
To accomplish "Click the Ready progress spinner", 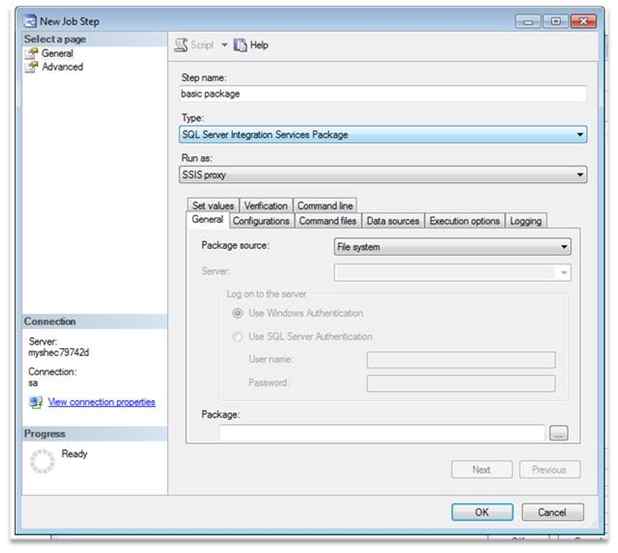I will click(x=42, y=461).
